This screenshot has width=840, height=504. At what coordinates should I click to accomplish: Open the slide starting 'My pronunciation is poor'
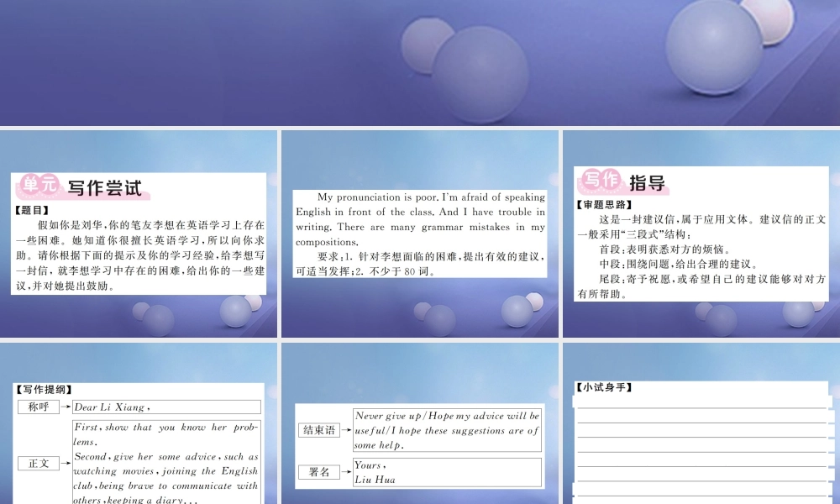click(419, 234)
